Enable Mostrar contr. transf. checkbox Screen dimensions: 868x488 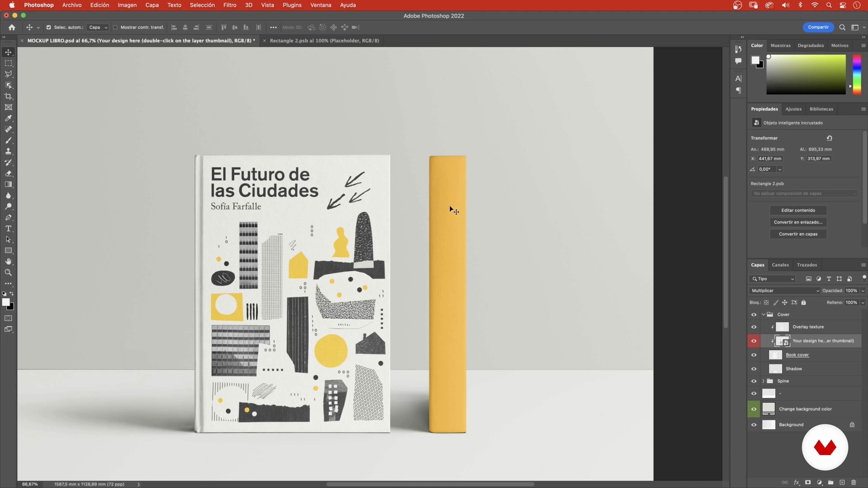[115, 27]
